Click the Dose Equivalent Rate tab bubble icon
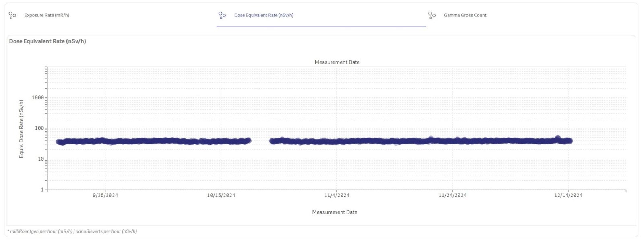The image size is (644, 241). tap(222, 15)
